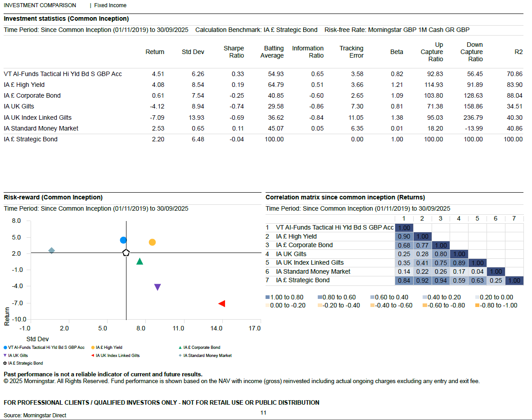Image resolution: width=532 pixels, height=420 pixels.
Task: Select the red left-pointing triangle in the plot
Action: (221, 304)
